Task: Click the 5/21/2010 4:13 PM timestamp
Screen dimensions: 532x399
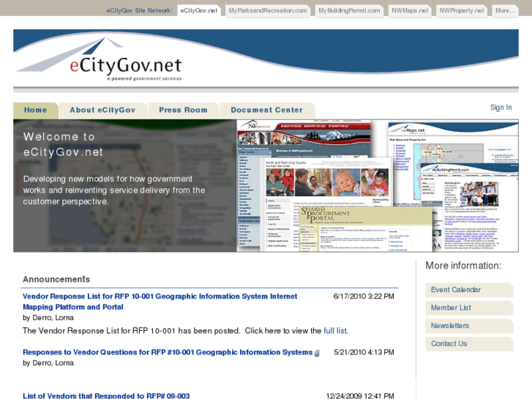Action: pyautogui.click(x=364, y=352)
